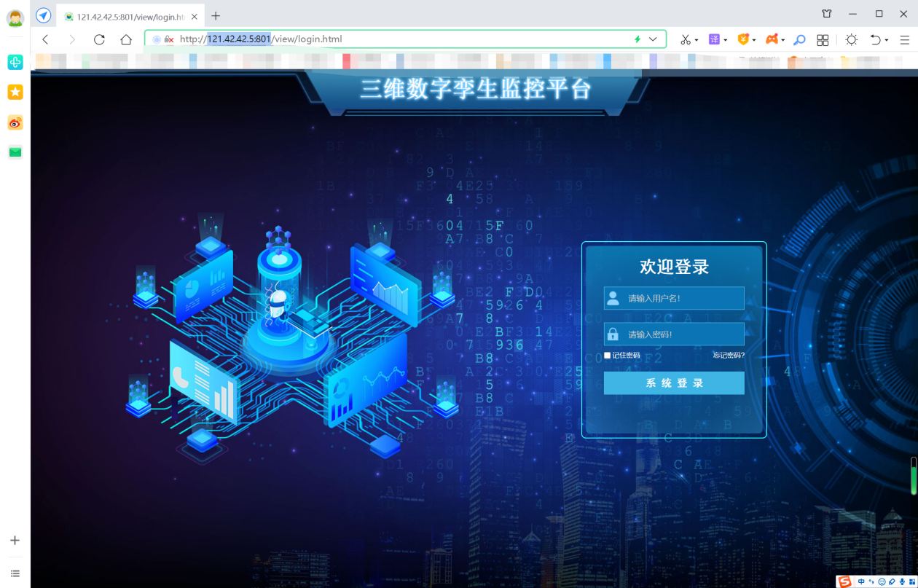Click the 忘记密码? forgot password link
Viewport: 918px width, 588px height.
click(x=729, y=356)
